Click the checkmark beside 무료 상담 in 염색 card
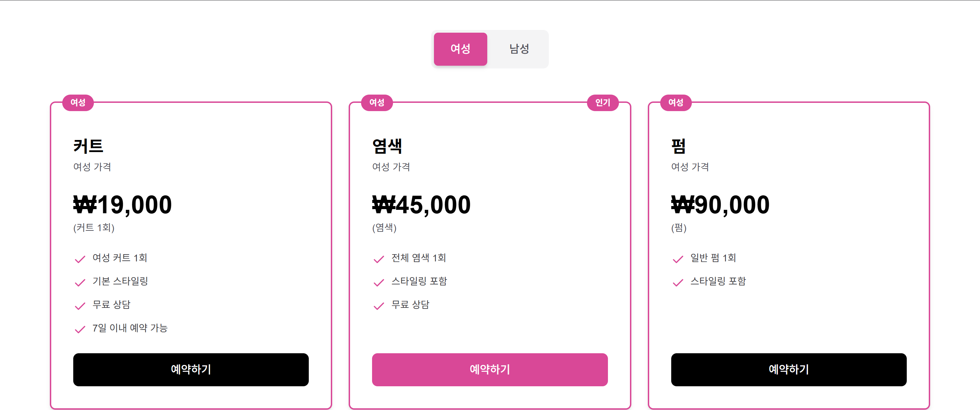 point(379,306)
